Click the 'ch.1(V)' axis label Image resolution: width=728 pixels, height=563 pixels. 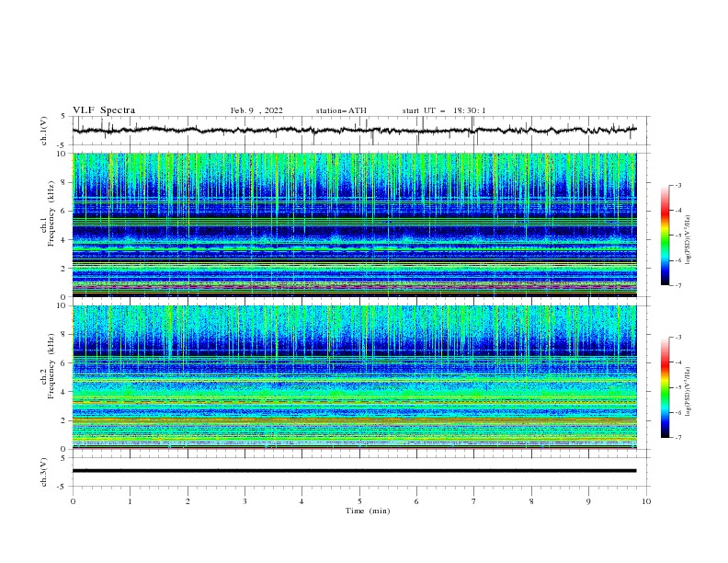tap(44, 131)
